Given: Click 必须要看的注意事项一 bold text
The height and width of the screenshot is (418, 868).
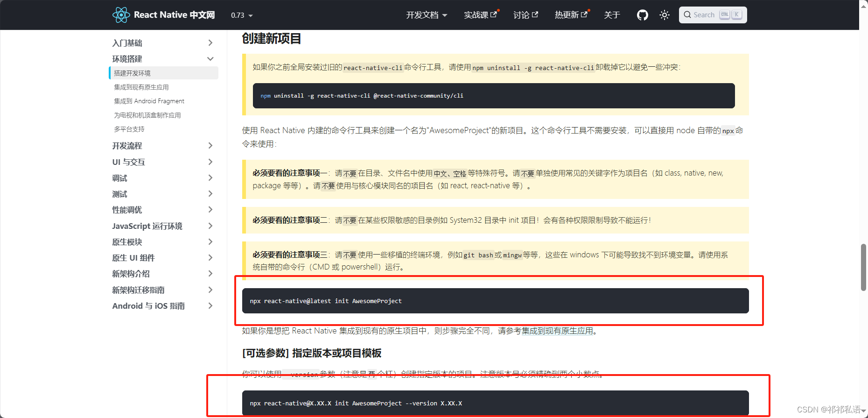Looking at the screenshot, I should coord(290,173).
